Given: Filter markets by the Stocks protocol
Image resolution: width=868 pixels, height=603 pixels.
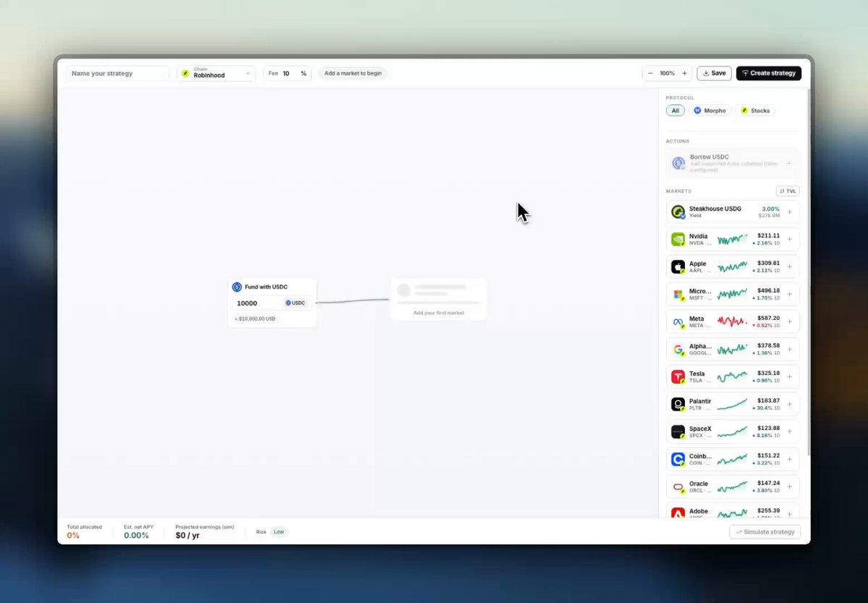Looking at the screenshot, I should pyautogui.click(x=755, y=111).
